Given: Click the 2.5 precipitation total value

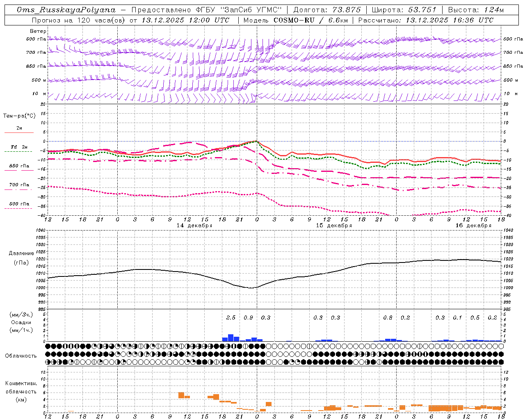Looking at the screenshot, I should coord(231,317).
